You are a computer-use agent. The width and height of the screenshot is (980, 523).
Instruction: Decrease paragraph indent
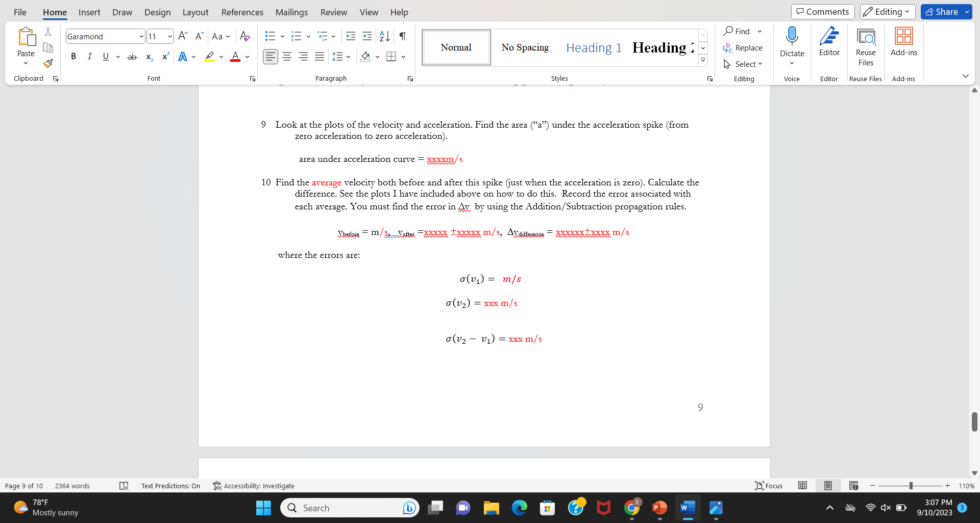351,36
